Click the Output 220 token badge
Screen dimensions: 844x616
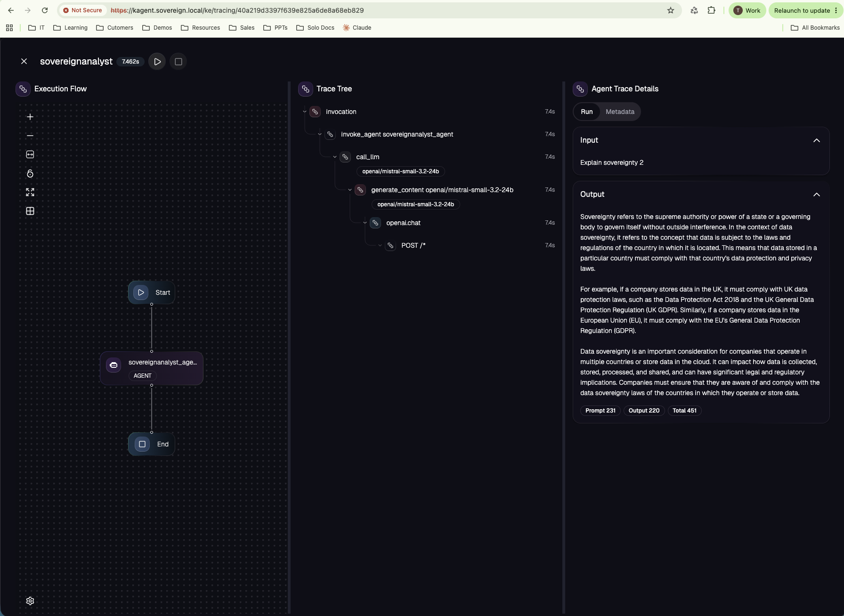pos(644,411)
